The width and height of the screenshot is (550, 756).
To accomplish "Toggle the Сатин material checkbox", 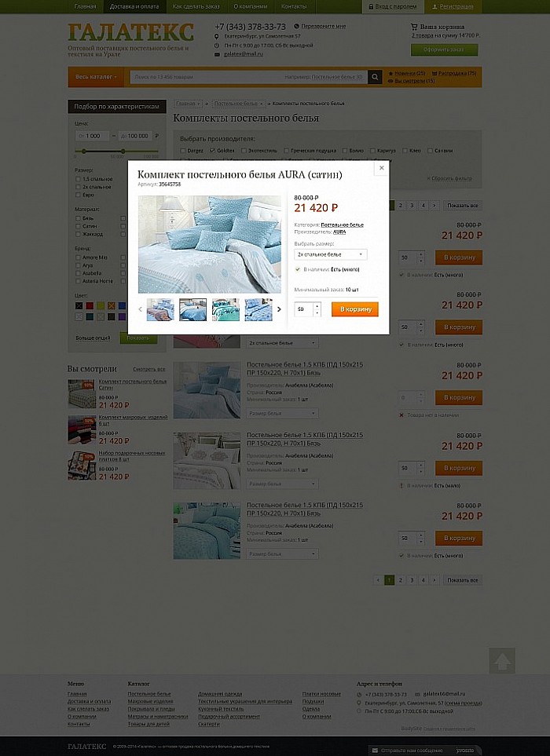I will click(78, 226).
